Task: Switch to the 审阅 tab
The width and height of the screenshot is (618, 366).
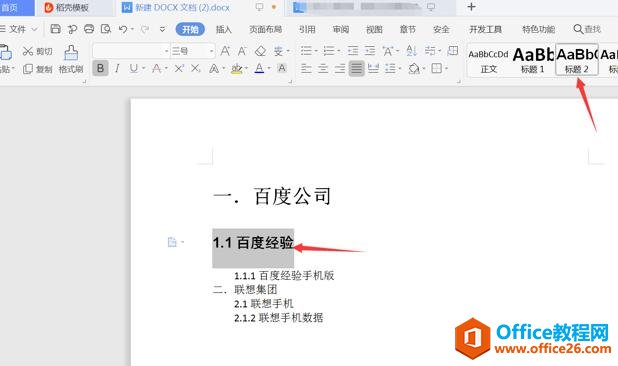Action: click(x=341, y=29)
